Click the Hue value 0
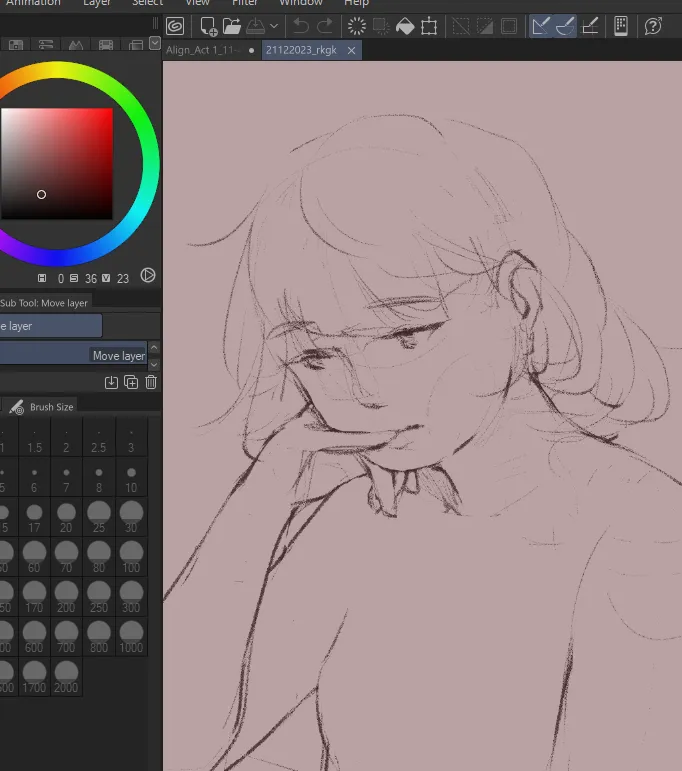Screen dimensions: 682x771 click(60, 279)
